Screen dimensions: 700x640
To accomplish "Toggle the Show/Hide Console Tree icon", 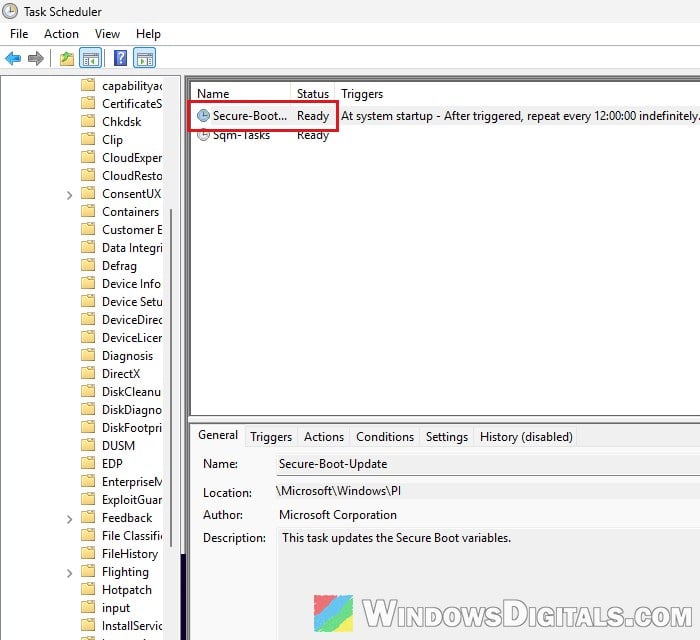I will (91, 58).
